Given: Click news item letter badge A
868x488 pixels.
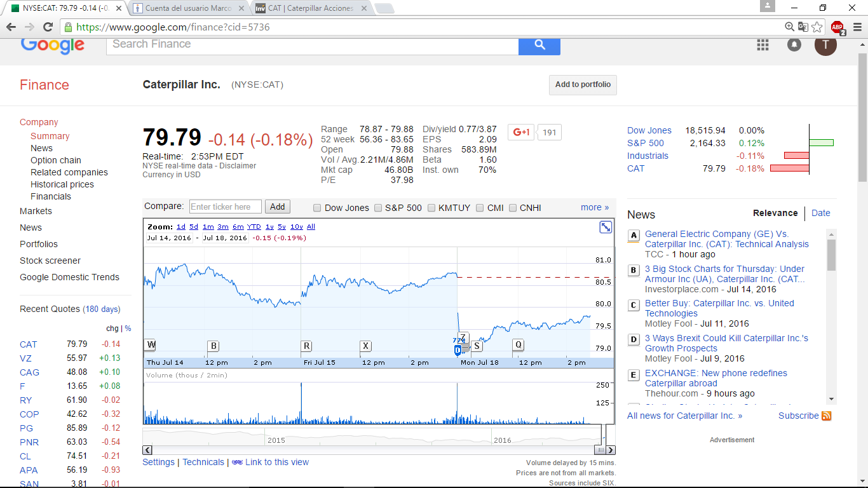Looking at the screenshot, I should coord(634,236).
